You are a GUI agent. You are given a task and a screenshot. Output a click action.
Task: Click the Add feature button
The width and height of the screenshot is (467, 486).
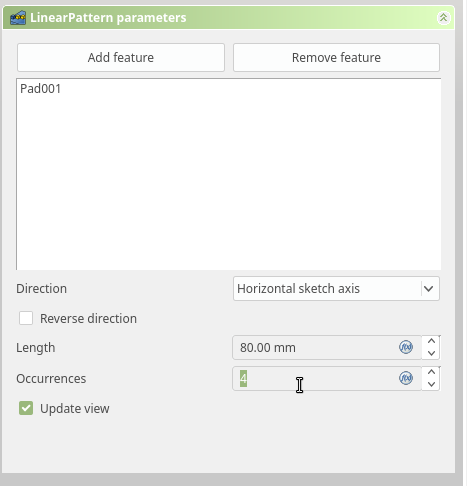121,57
